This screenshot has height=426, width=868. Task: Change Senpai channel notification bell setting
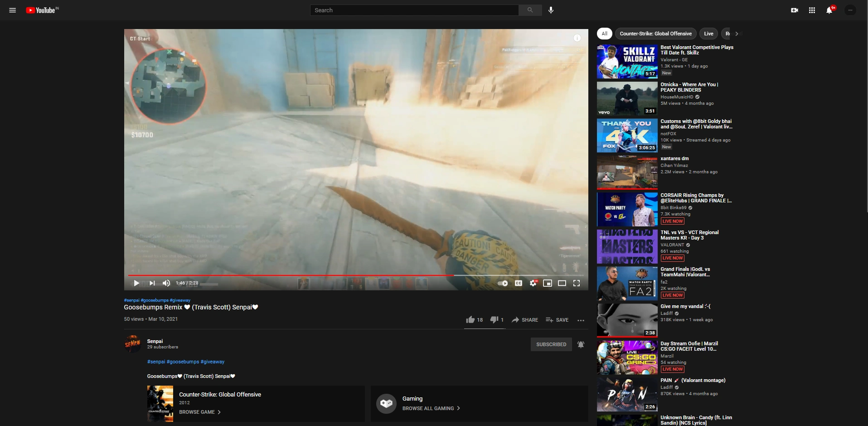(581, 344)
